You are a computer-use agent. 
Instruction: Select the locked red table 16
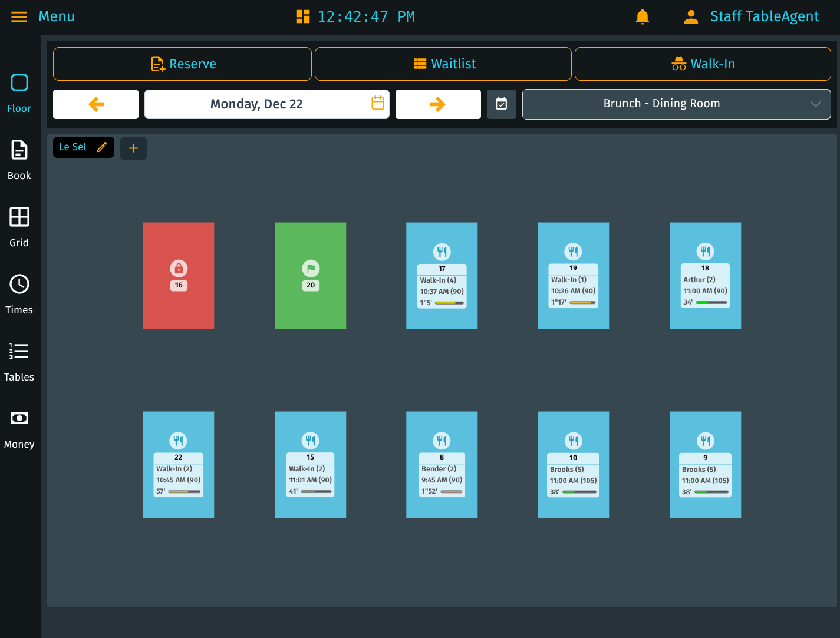pyautogui.click(x=178, y=275)
